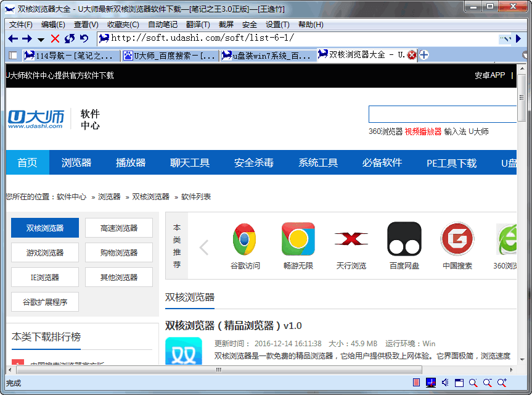The height and width of the screenshot is (395, 532).
Task: Select the 购物浏览器 category button
Action: (119, 252)
